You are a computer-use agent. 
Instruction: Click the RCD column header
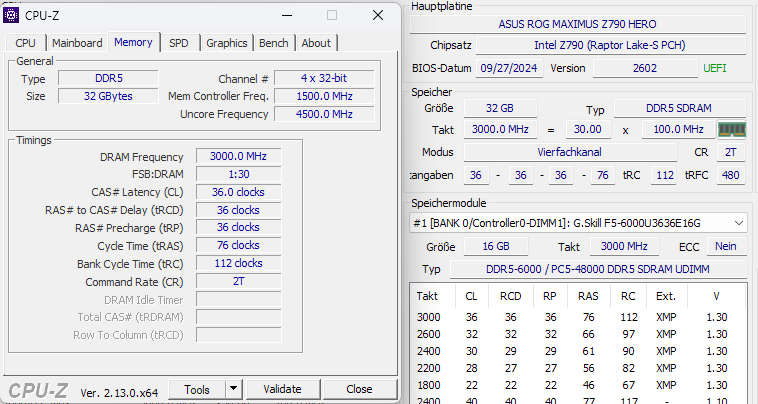[x=510, y=296]
